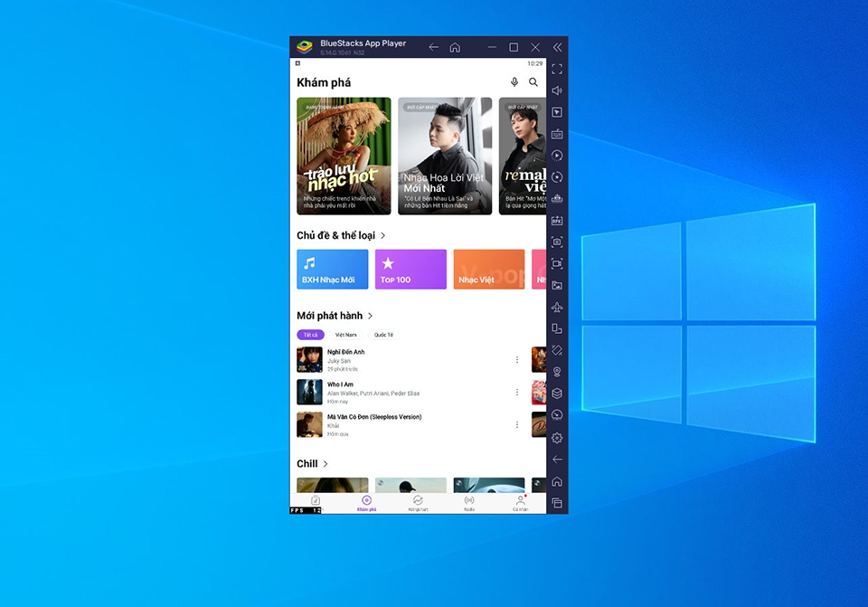Rotate the screen with rotate icon

pyautogui.click(x=557, y=350)
